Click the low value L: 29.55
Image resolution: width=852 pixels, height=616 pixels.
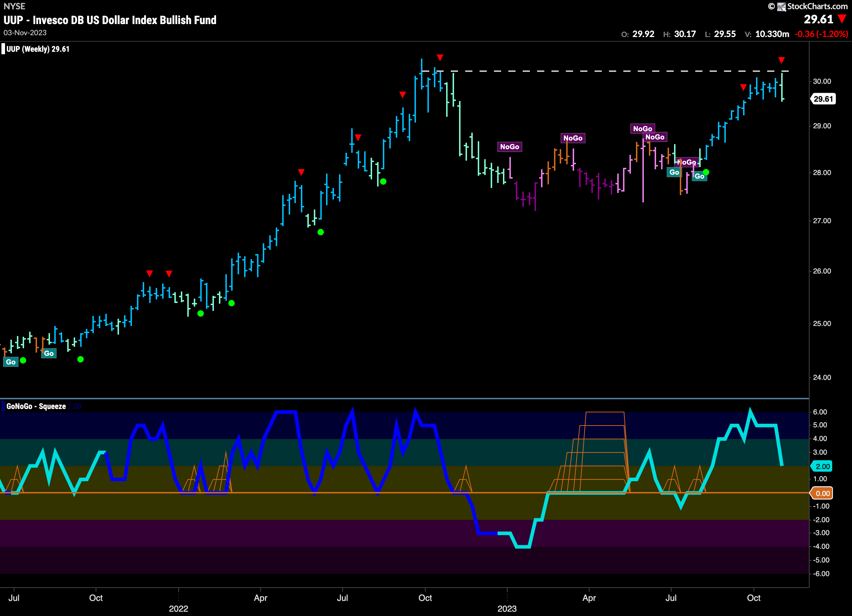click(720, 34)
